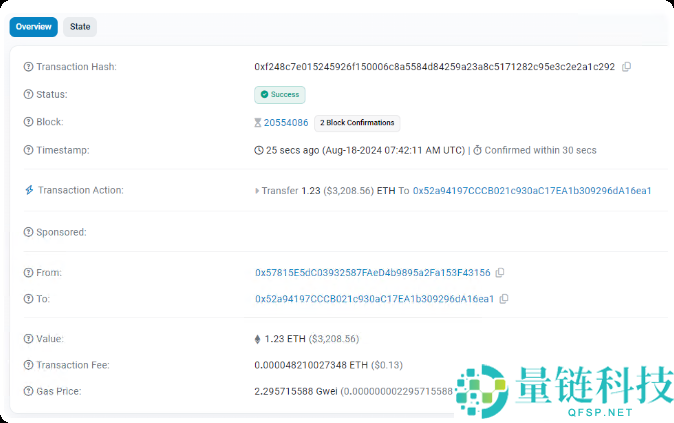Image resolution: width=674 pixels, height=423 pixels.
Task: Select the transaction hash text
Action: tap(435, 67)
